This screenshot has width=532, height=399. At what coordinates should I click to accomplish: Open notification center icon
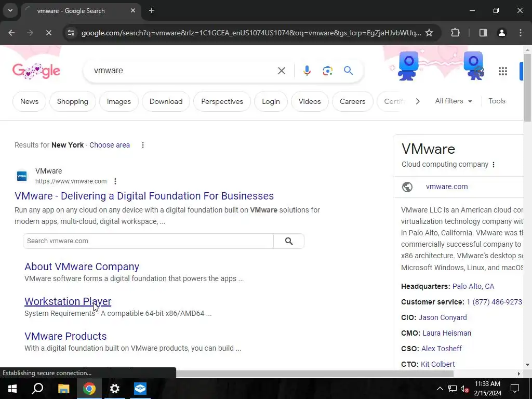(515, 389)
